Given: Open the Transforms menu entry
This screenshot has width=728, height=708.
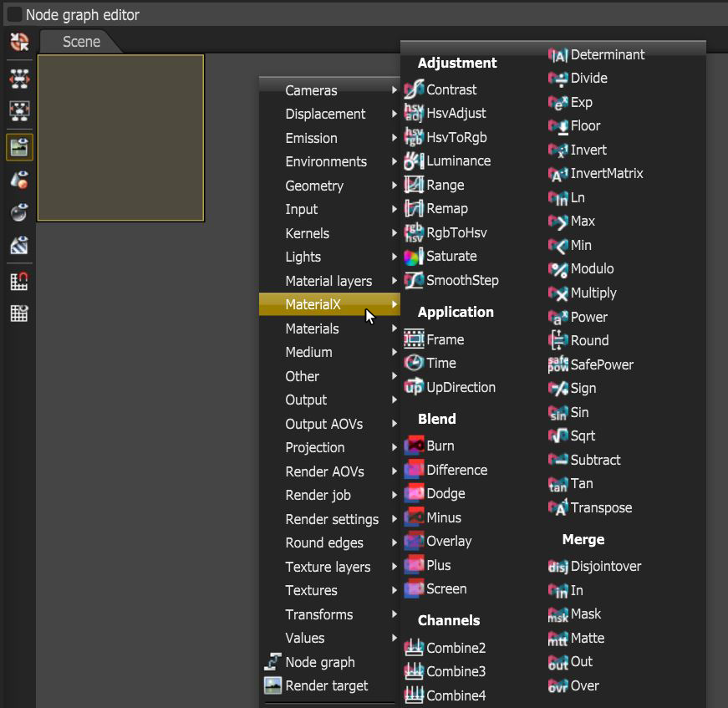Looking at the screenshot, I should (x=329, y=614).
